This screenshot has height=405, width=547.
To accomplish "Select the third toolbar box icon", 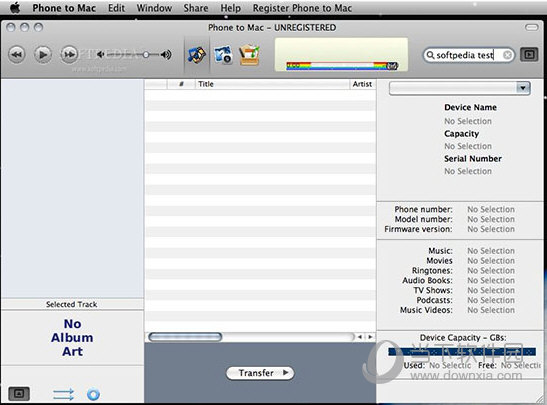I will click(x=249, y=55).
